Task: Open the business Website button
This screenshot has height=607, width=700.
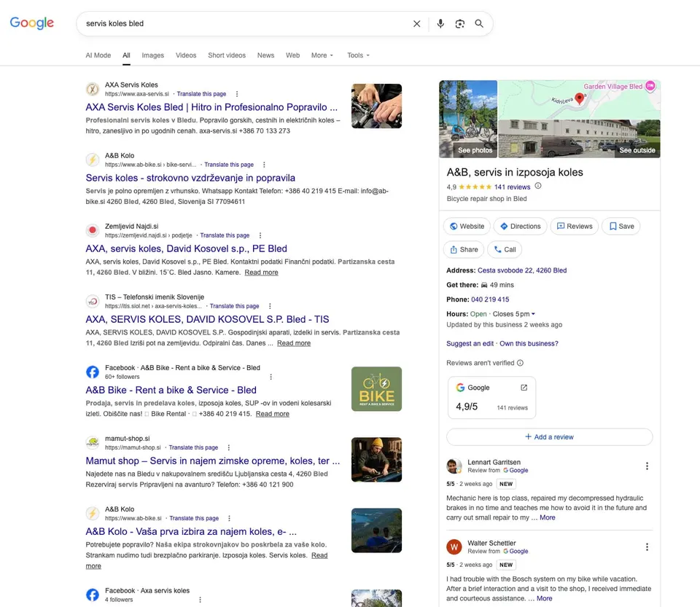Action: tap(467, 227)
